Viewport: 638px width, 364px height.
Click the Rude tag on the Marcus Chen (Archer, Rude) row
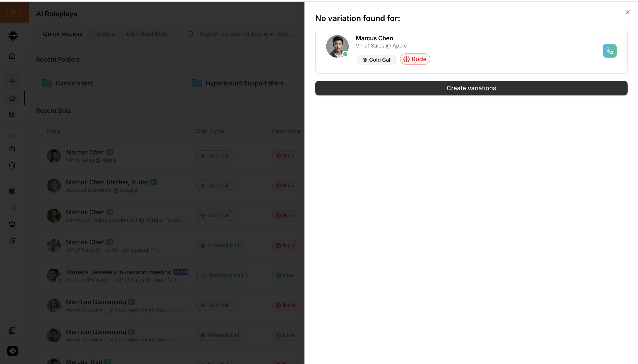pyautogui.click(x=286, y=185)
